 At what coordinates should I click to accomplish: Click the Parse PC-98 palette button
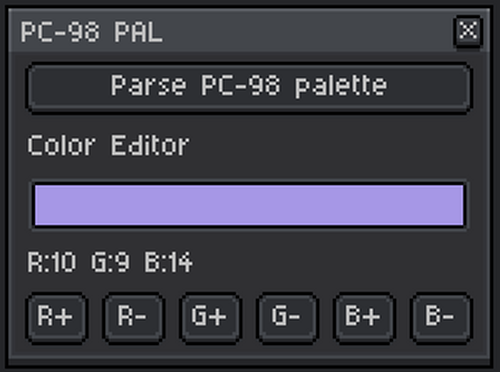pyautogui.click(x=249, y=88)
